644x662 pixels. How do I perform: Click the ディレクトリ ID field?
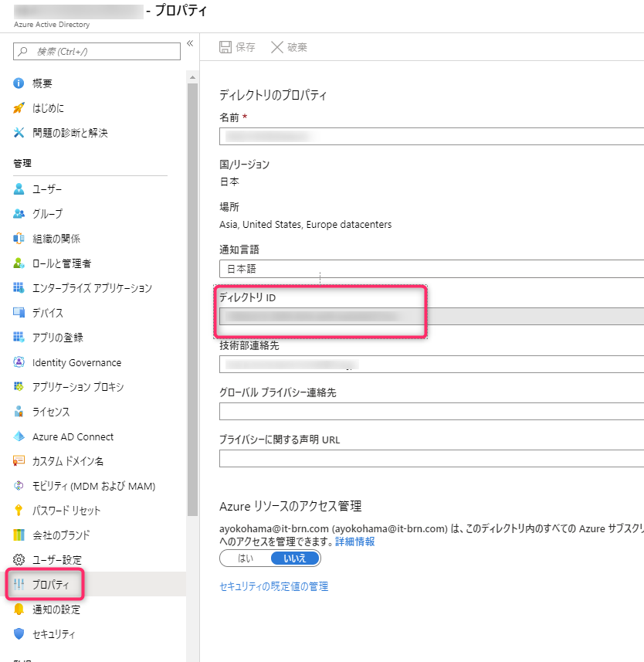point(432,316)
